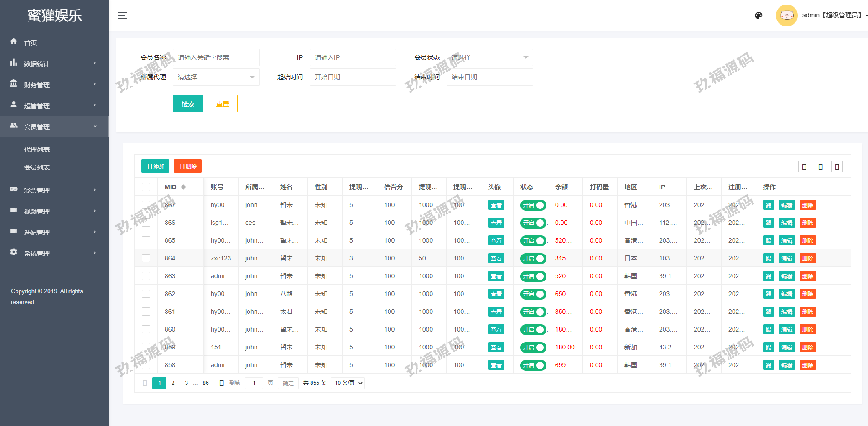Screen dimensions: 868x426
Task: Open the theme palette icon
Action: tap(759, 16)
